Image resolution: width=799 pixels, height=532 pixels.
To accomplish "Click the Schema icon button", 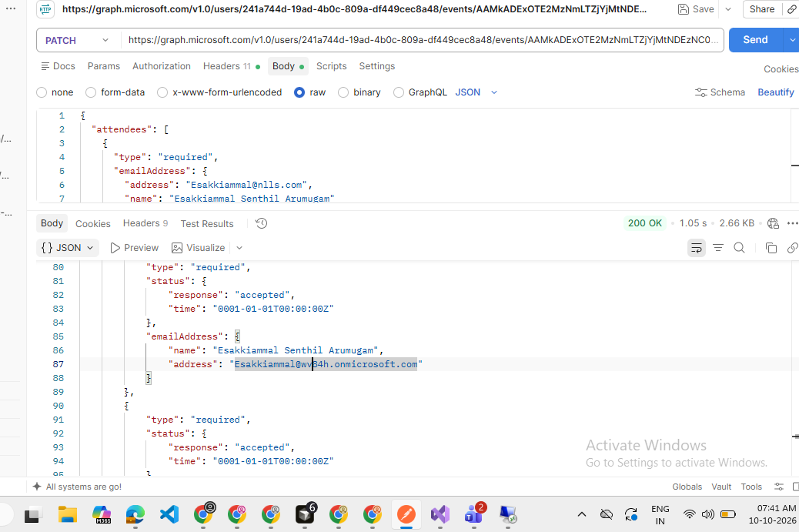I will [x=720, y=92].
